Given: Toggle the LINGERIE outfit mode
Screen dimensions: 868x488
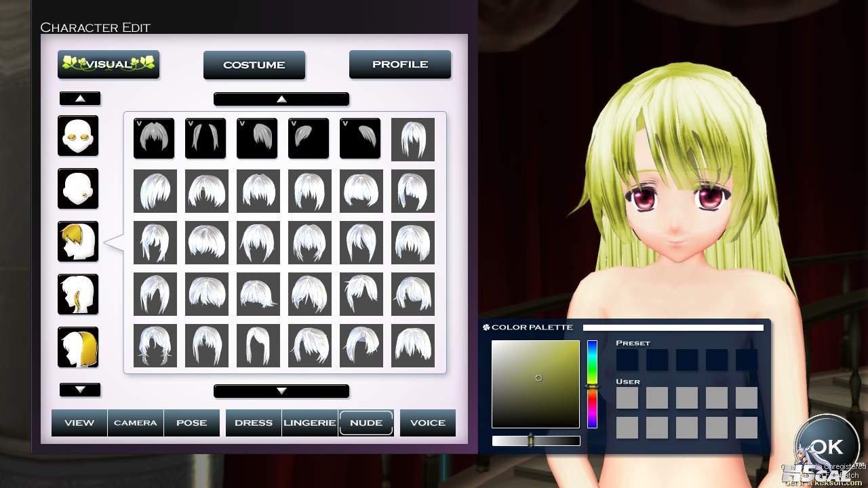Looking at the screenshot, I should [x=310, y=422].
